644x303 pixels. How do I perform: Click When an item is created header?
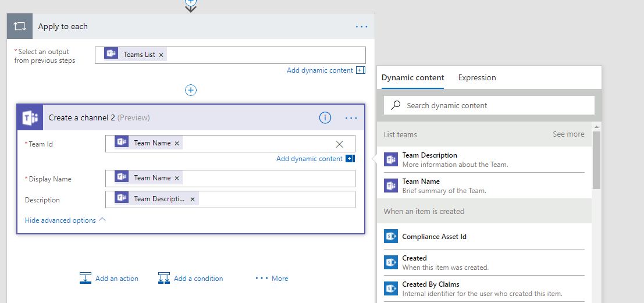[x=424, y=212]
